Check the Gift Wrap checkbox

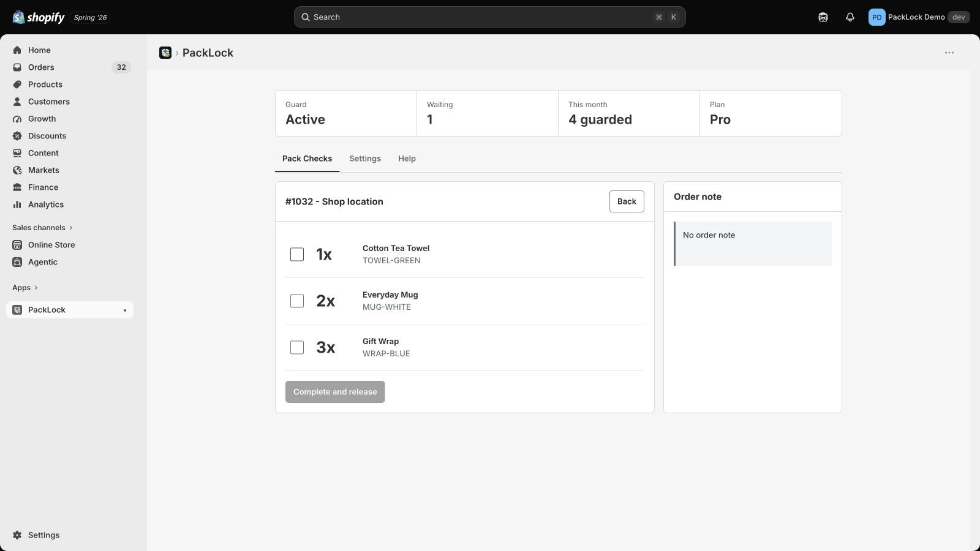[297, 347]
